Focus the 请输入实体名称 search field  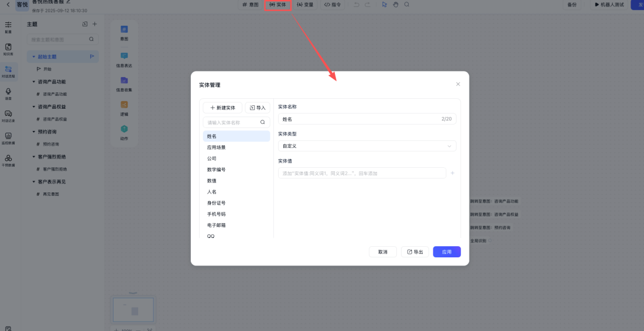(237, 122)
